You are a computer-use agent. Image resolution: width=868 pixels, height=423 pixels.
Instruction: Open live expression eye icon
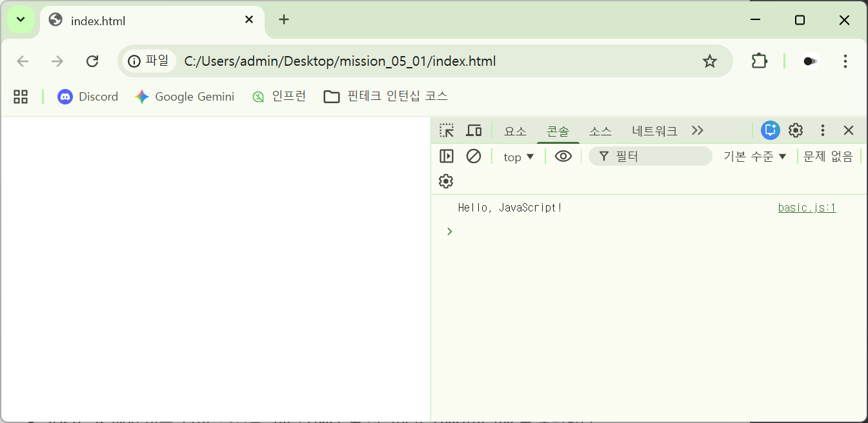pos(563,156)
